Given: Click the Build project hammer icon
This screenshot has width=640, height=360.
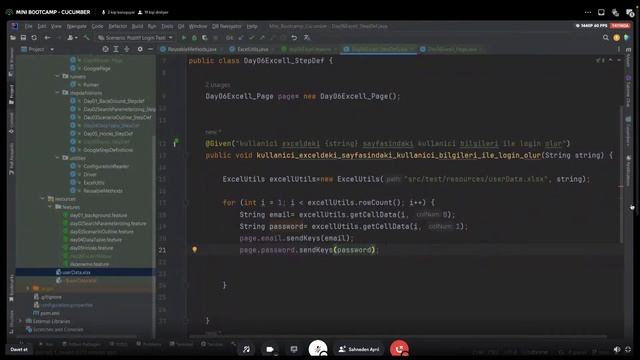Looking at the screenshot, I should coord(86,38).
